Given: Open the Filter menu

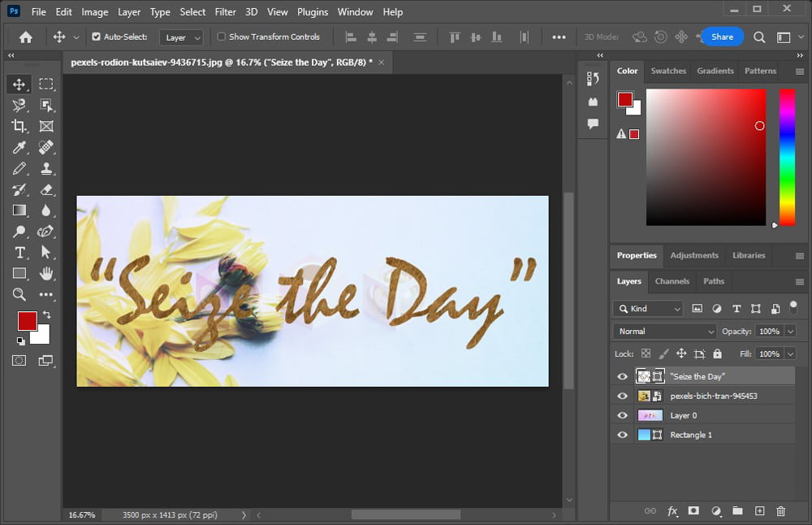Looking at the screenshot, I should [225, 11].
